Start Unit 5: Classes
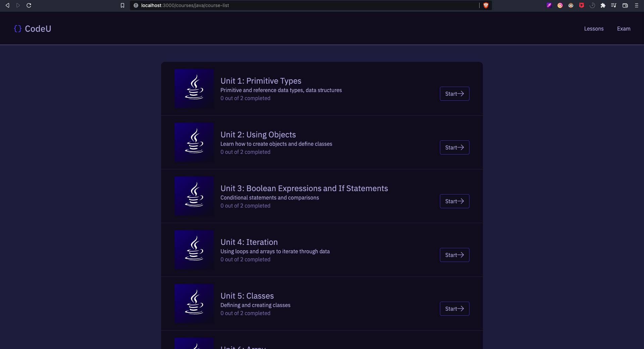 [x=454, y=309]
